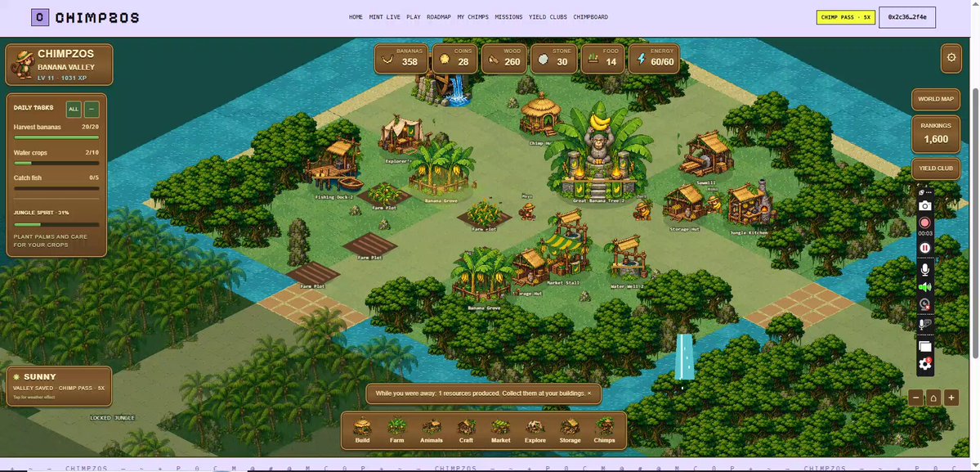Open the Build menu in bottom toolbar
The image size is (980, 472).
tap(363, 430)
